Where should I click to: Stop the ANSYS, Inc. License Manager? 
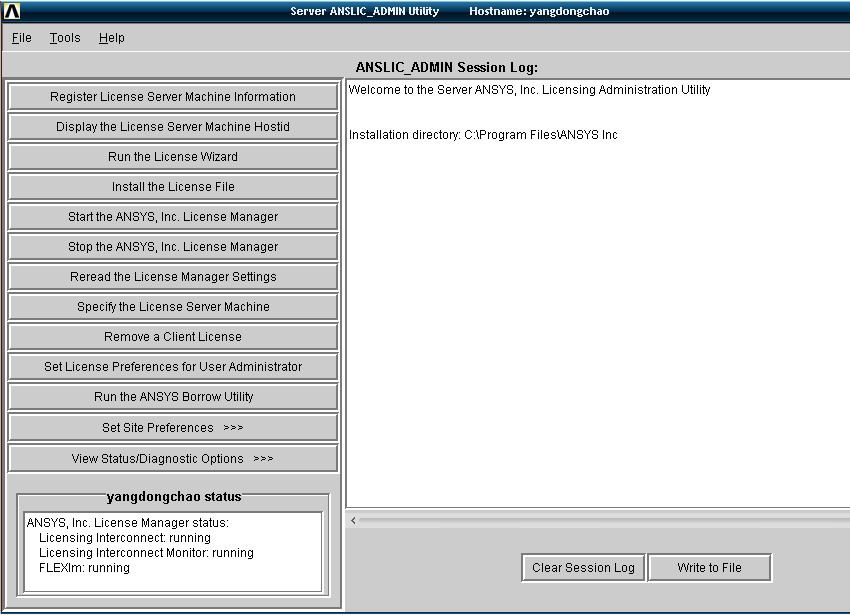173,247
